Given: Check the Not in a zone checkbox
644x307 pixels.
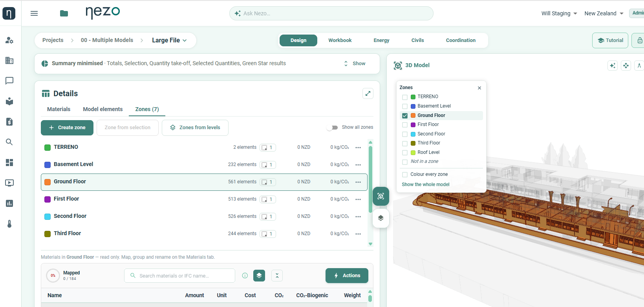Looking at the screenshot, I should click(x=405, y=162).
